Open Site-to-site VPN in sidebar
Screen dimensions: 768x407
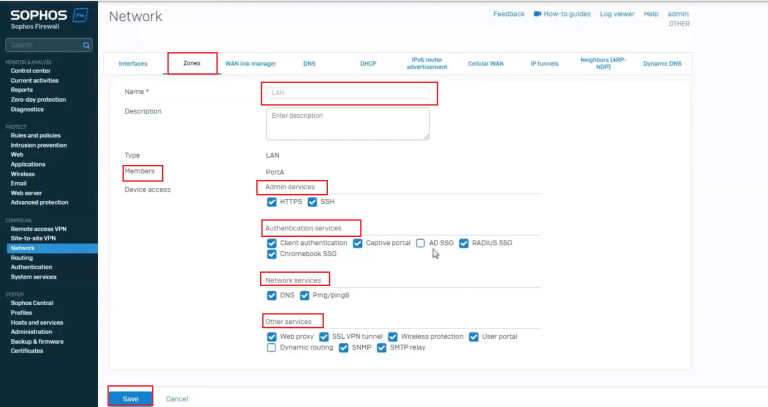[x=33, y=238]
